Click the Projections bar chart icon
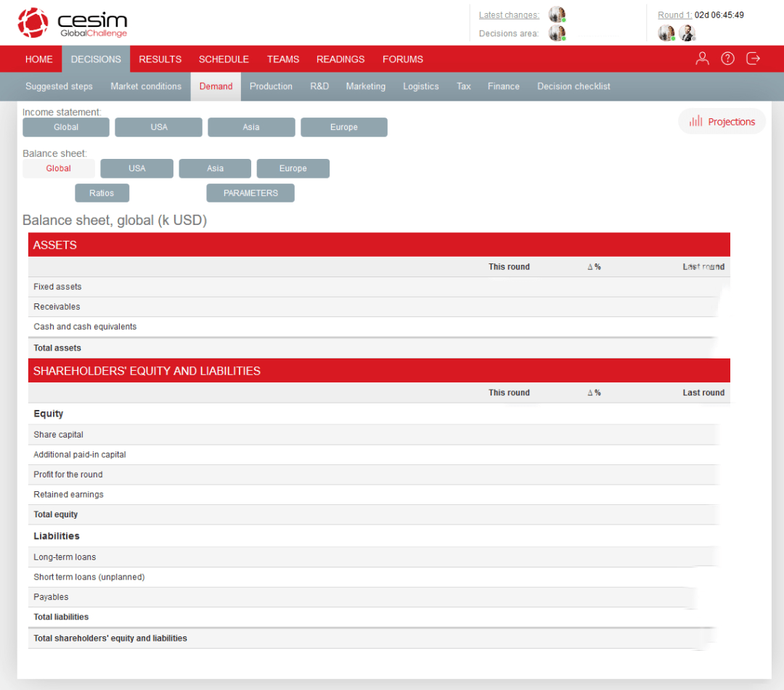The width and height of the screenshot is (784, 690). point(695,121)
